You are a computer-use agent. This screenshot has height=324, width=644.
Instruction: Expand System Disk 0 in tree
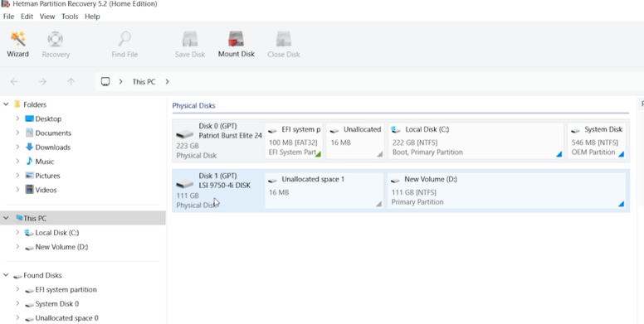pyautogui.click(x=17, y=303)
